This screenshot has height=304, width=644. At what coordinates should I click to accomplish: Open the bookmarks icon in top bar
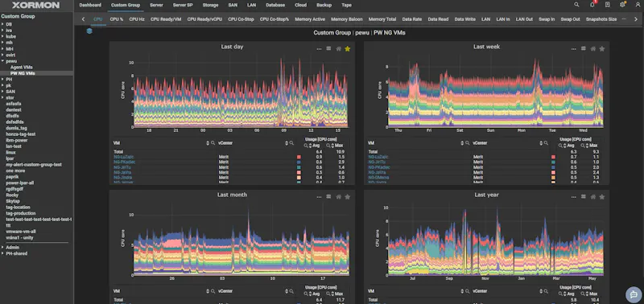point(608,5)
